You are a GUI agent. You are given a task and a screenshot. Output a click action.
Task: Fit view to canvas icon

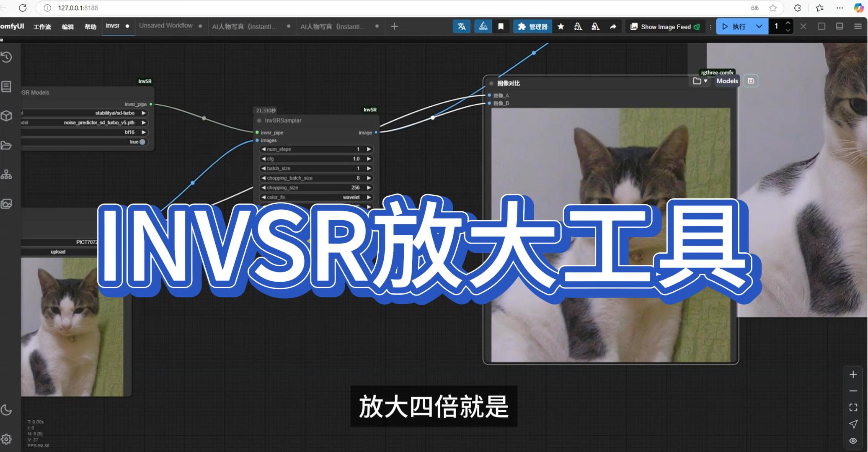[853, 408]
